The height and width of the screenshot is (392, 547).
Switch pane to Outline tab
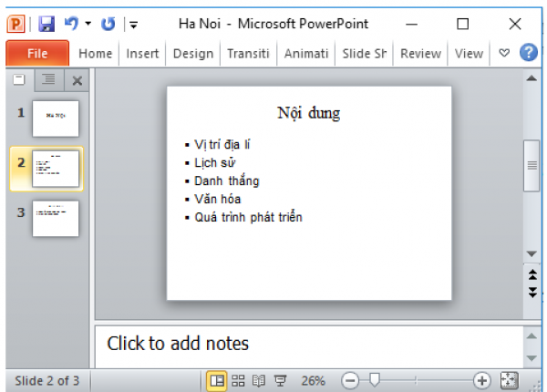(48, 81)
